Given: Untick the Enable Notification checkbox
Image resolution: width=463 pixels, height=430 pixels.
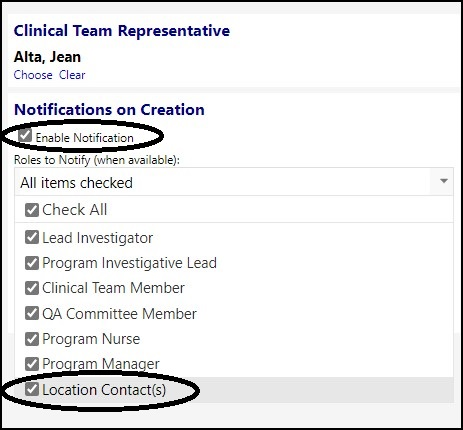Looking at the screenshot, I should 25,136.
